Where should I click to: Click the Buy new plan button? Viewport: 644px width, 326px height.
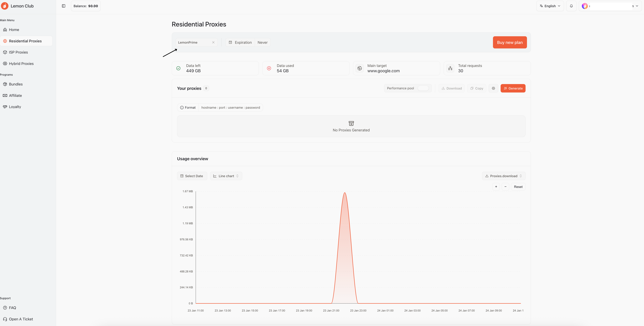click(x=510, y=43)
